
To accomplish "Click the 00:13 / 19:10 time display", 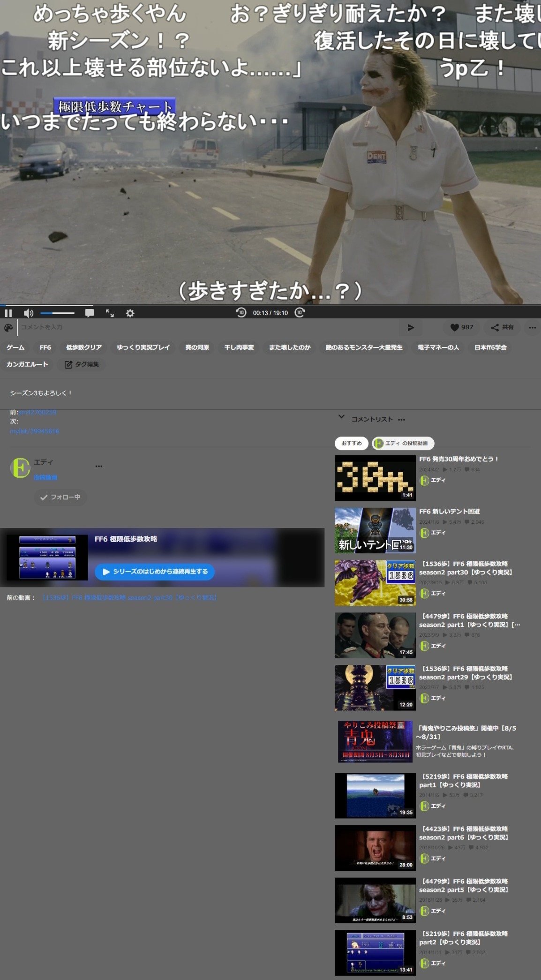I will point(270,313).
